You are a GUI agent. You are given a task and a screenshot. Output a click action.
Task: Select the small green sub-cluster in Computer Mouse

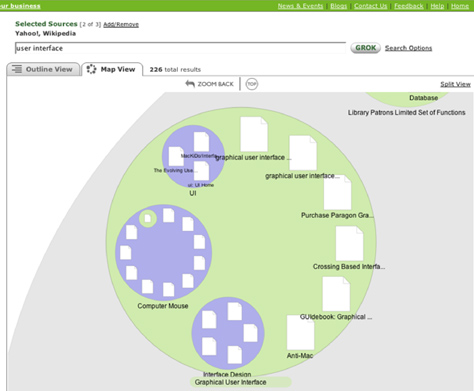[x=148, y=219]
